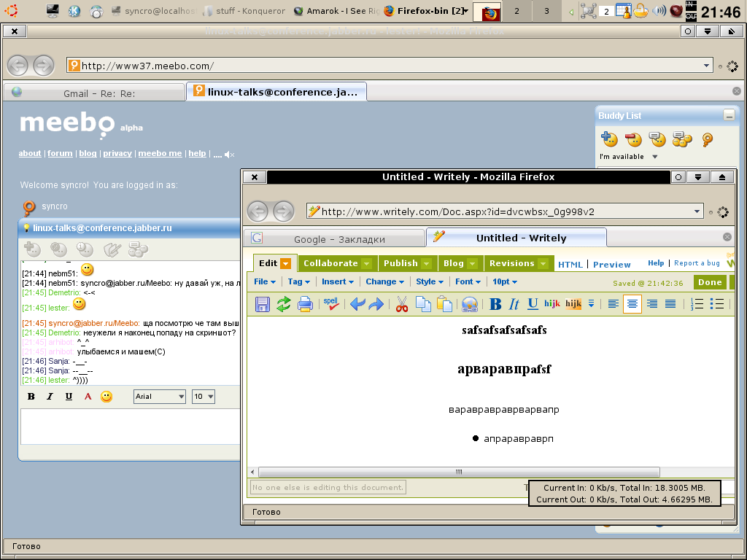Switch to the Blog tab in Writely
This screenshot has height=560, width=747.
460,263
